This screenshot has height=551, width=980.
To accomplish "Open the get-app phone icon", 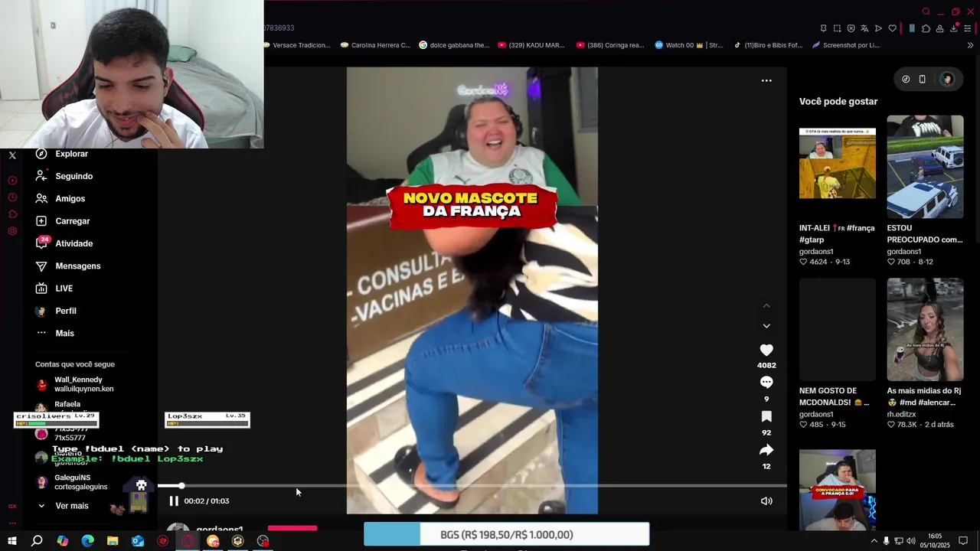I will pyautogui.click(x=923, y=79).
